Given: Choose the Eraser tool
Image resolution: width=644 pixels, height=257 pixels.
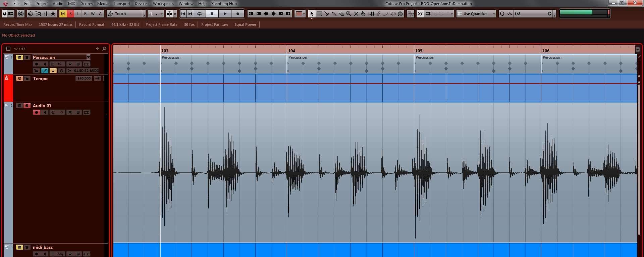Looking at the screenshot, I should tap(341, 14).
